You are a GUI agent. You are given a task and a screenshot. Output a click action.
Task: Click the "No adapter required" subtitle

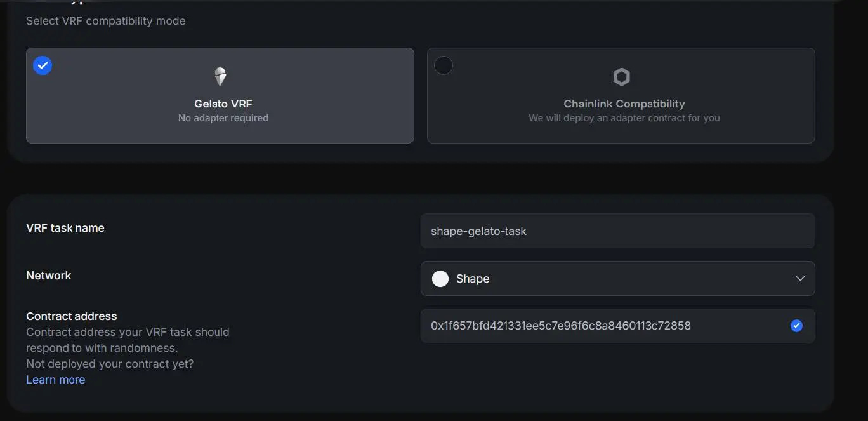point(223,118)
